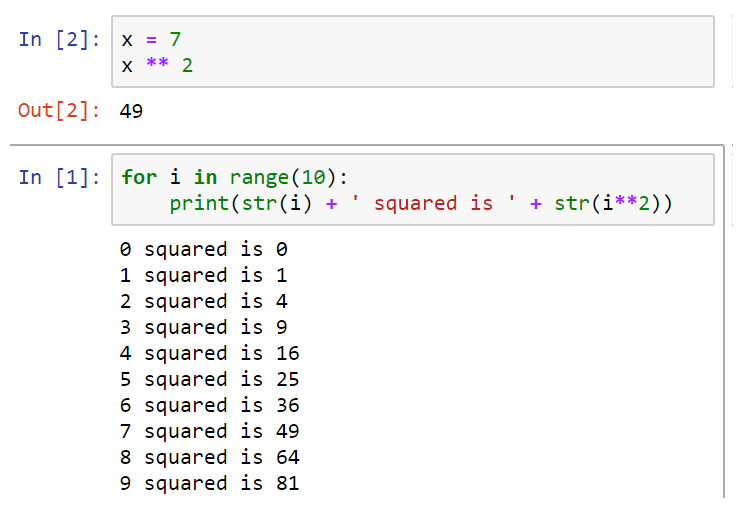This screenshot has width=743, height=508.
Task: Click the '4 squared is 16' output line
Action: (x=209, y=354)
